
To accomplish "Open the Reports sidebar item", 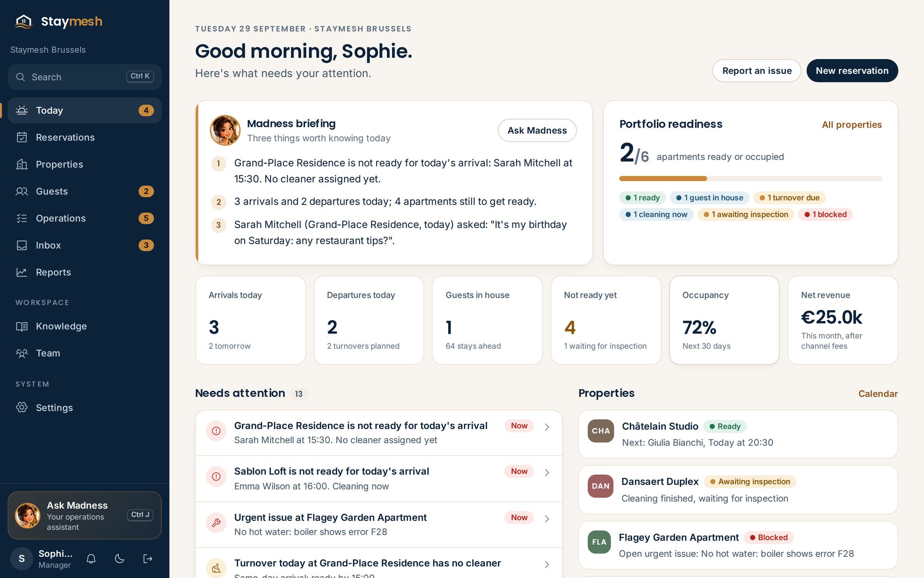I will 85,272.
